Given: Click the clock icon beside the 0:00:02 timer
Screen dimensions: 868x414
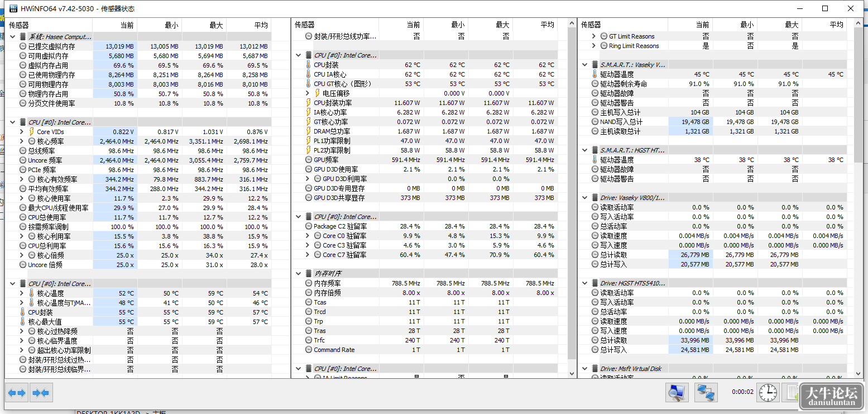Looking at the screenshot, I should point(768,392).
